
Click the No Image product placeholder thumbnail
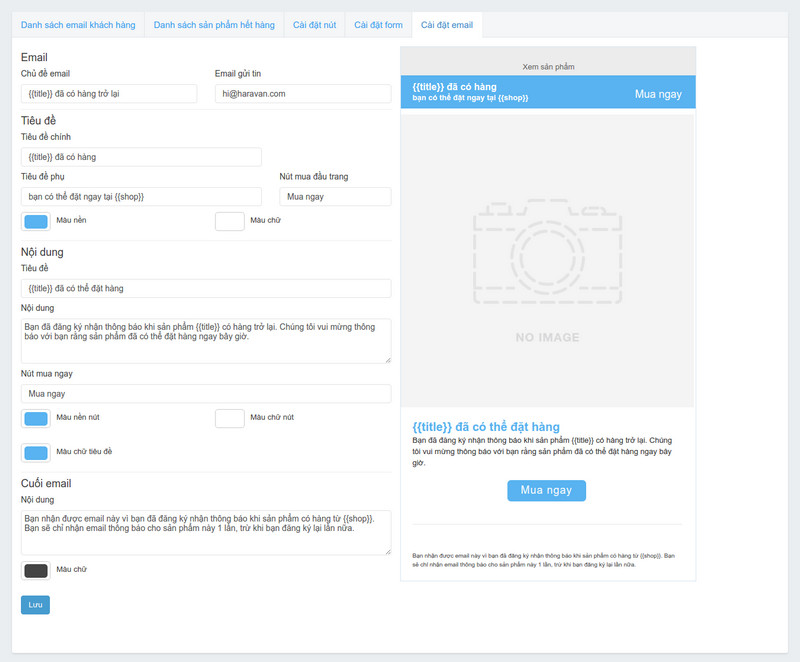(x=547, y=262)
